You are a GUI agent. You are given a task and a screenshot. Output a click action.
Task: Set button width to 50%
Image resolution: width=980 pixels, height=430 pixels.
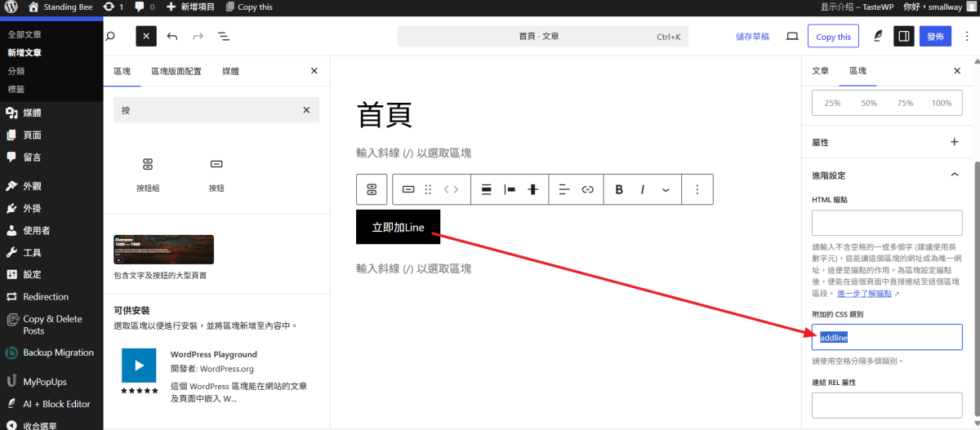pos(869,103)
